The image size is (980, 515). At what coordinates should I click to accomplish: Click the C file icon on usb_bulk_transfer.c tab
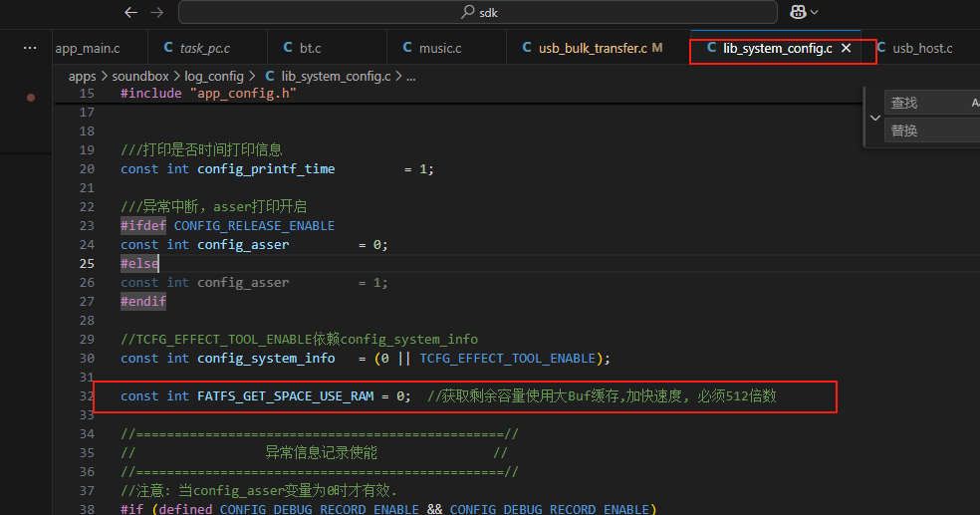(x=527, y=48)
